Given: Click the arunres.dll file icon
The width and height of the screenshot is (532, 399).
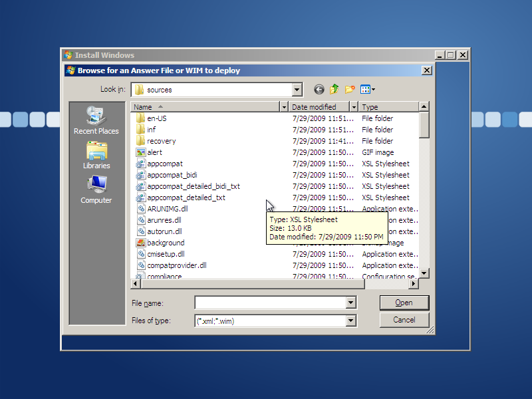Looking at the screenshot, I should pyautogui.click(x=141, y=220).
